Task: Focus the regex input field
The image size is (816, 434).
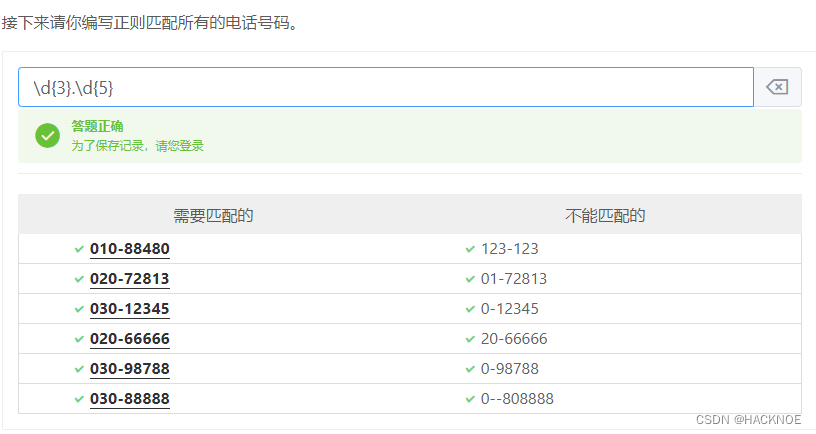Action: point(386,87)
